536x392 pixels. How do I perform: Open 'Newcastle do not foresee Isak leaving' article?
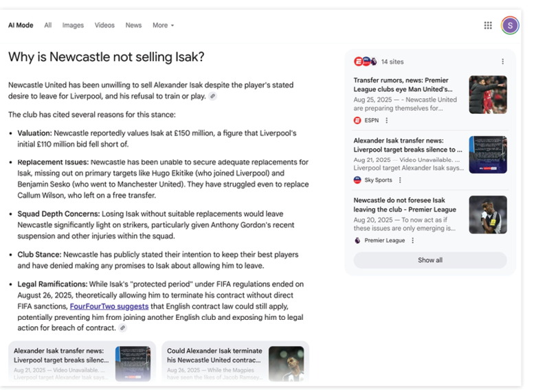click(405, 205)
